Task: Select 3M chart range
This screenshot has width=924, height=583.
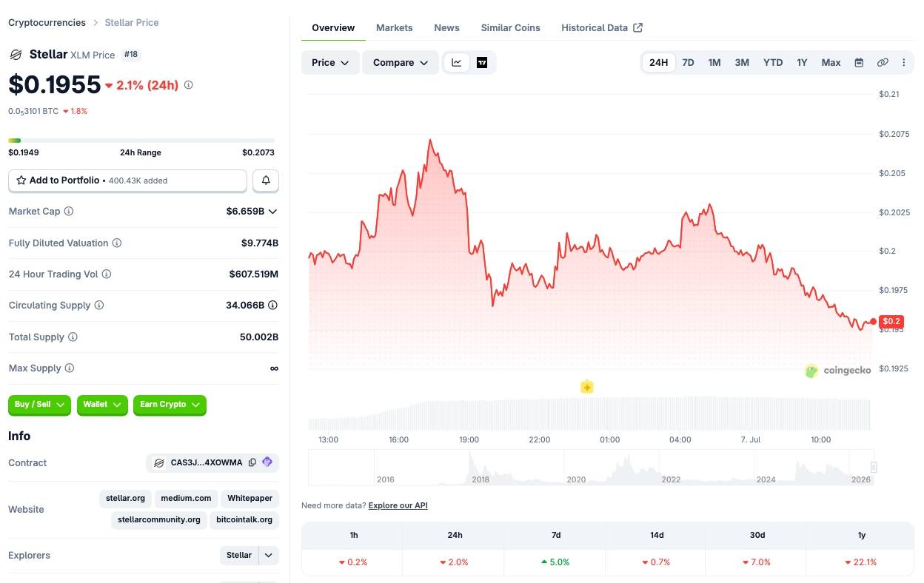Action: 742,63
